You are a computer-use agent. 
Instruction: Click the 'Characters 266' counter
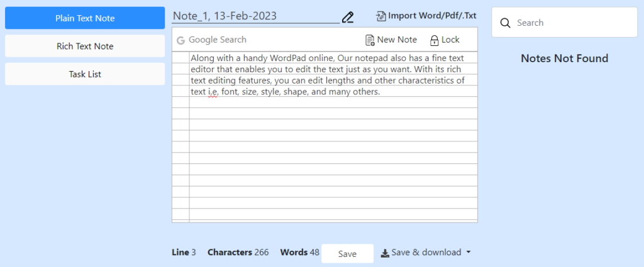click(x=238, y=252)
